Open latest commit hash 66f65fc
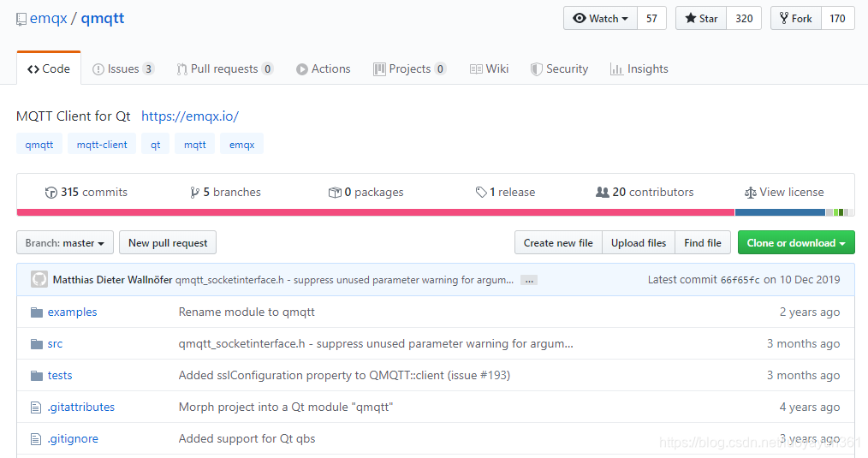868x458 pixels. point(740,280)
